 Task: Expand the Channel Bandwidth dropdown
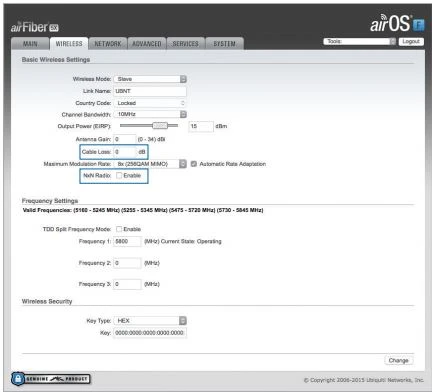(150, 114)
